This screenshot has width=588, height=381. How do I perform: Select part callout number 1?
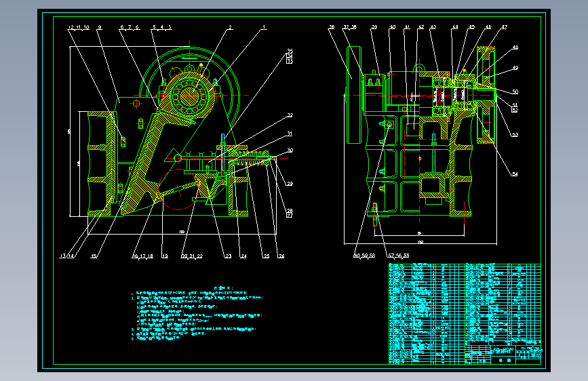264,27
